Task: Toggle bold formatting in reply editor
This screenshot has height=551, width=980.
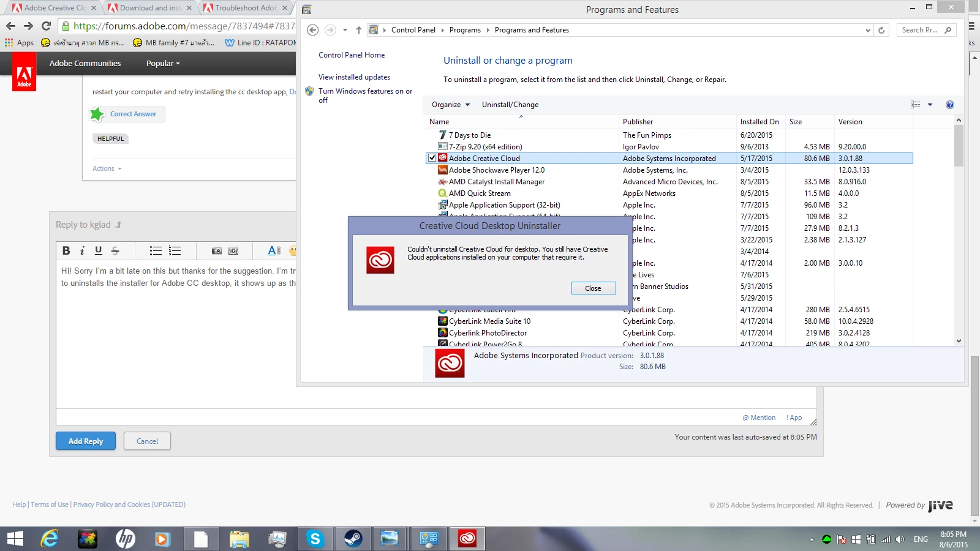Action: [66, 250]
